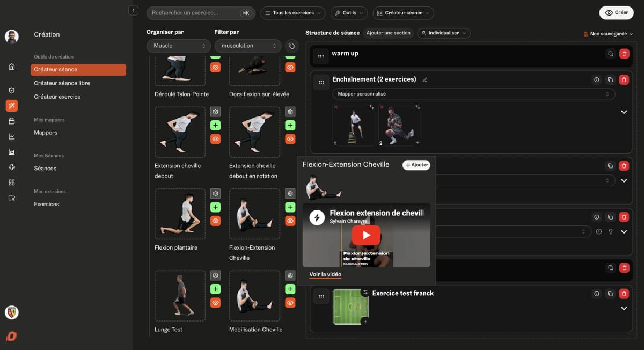Add Lunge Test with green plus

215,289
